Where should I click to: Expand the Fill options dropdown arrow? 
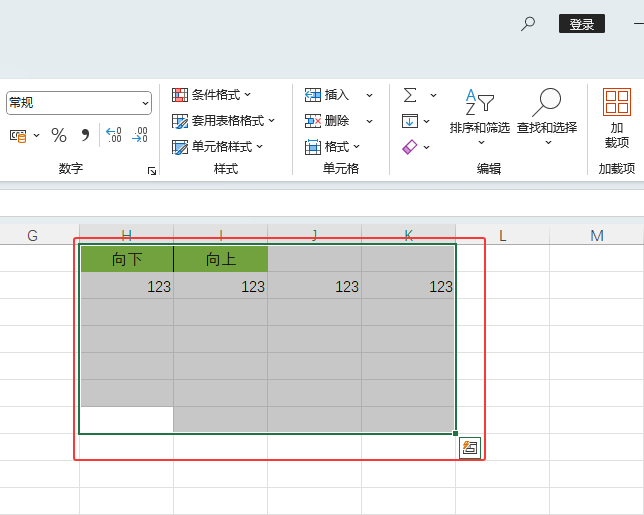click(426, 121)
